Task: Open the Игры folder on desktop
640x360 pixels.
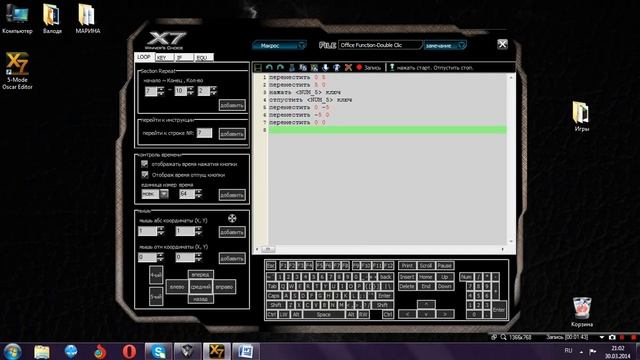Action: 581,116
